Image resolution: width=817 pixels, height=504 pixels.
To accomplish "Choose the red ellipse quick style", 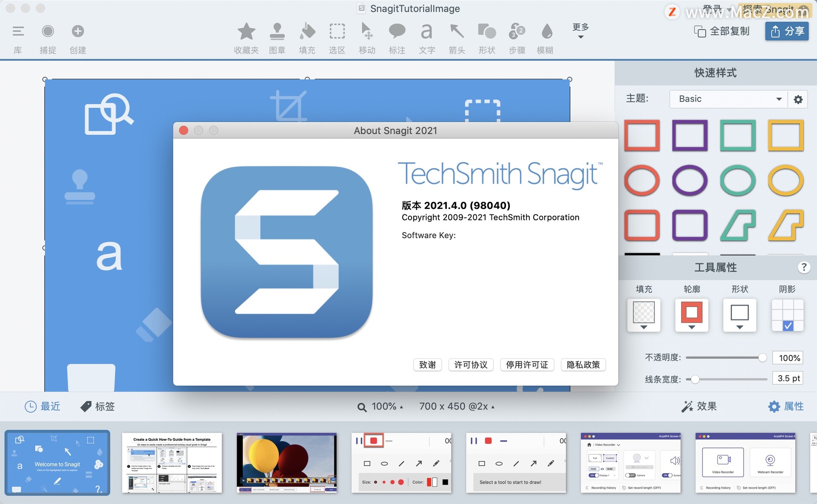I will (642, 180).
